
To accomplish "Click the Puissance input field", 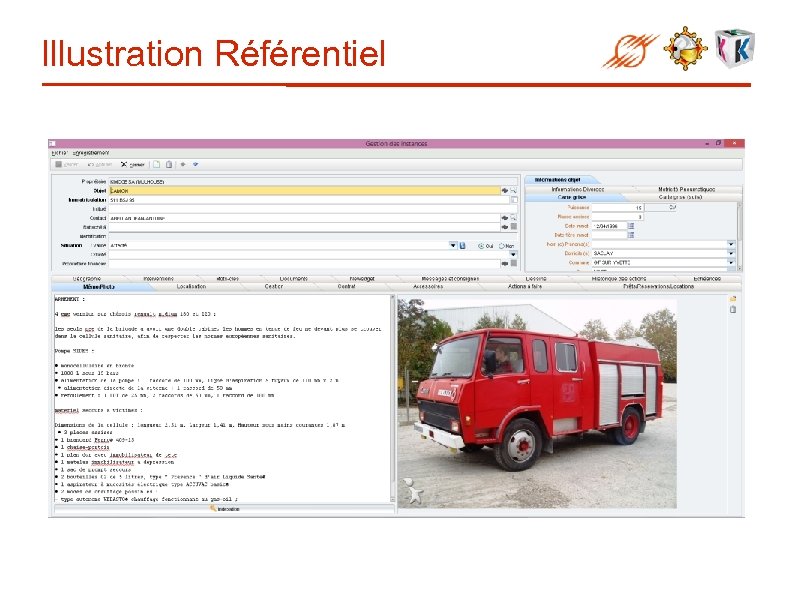I will coord(617,208).
